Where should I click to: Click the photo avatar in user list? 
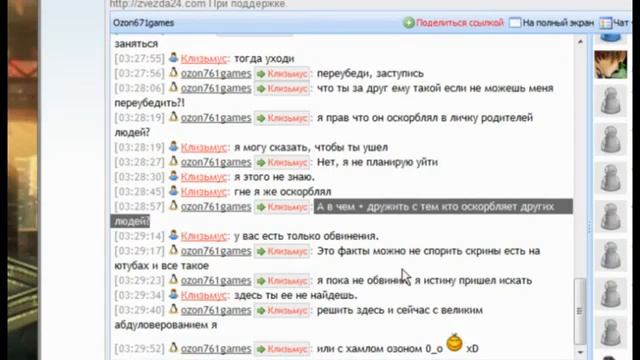[611, 64]
